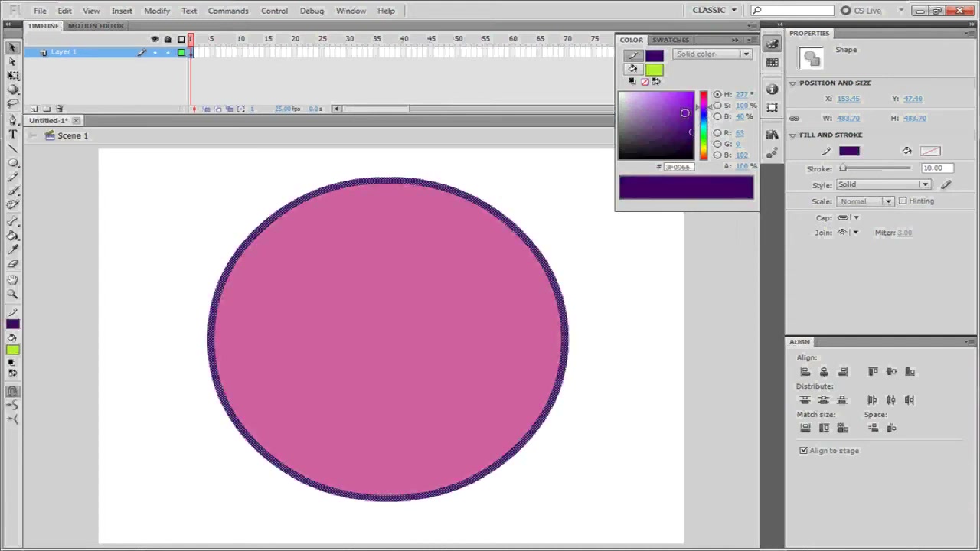Switch to the Swatches tab
This screenshot has width=980, height=551.
(671, 40)
